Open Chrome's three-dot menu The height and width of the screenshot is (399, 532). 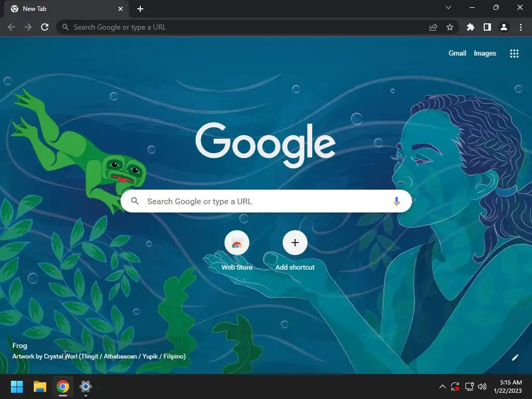click(521, 27)
